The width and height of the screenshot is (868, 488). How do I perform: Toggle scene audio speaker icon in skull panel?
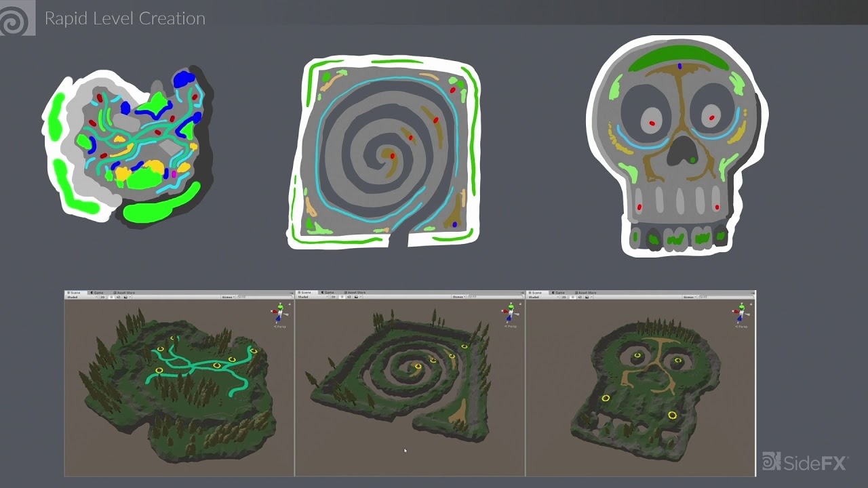(x=580, y=297)
